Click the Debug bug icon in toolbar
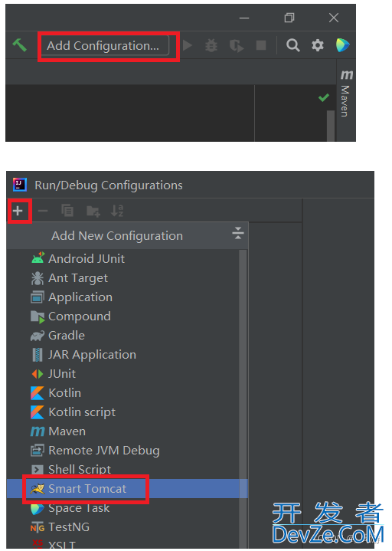The width and height of the screenshot is (392, 551). click(x=211, y=45)
